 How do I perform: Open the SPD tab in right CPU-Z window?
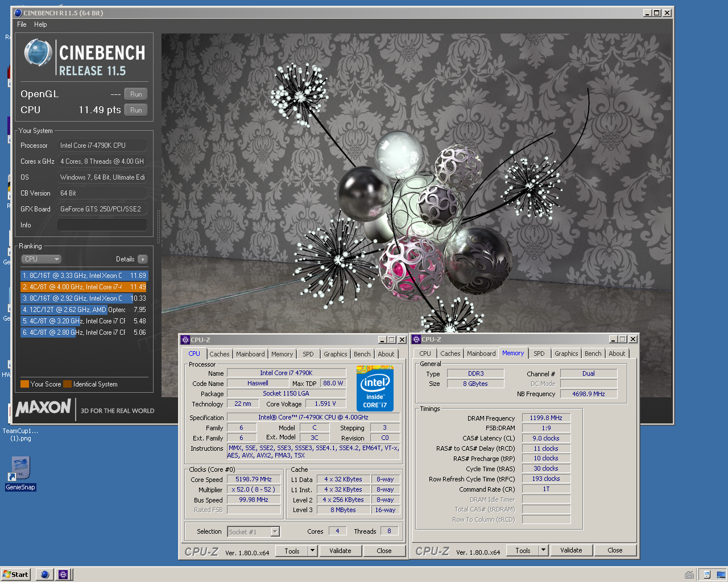pyautogui.click(x=539, y=354)
